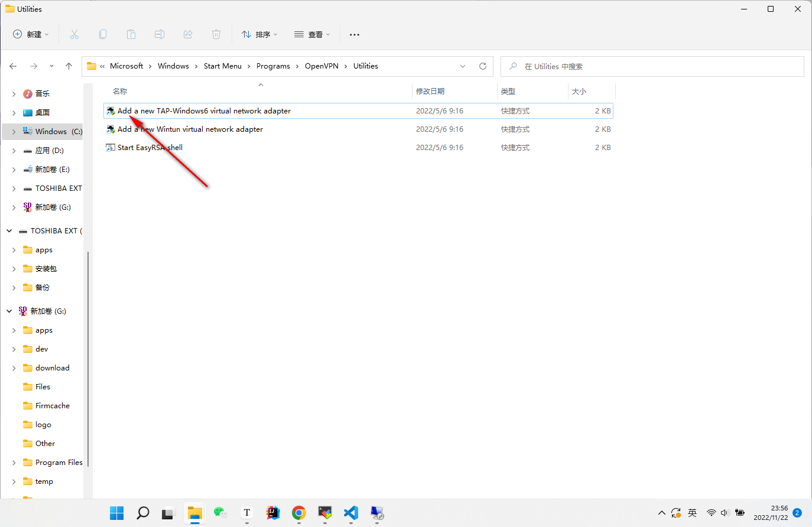
Task: Select 新加卷 (E:) drive in sidebar
Action: [x=53, y=169]
